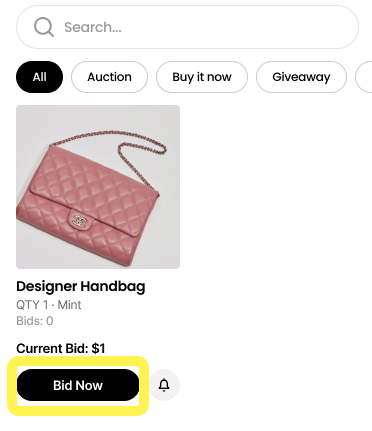Click the Mint condition label
Viewport: 372px width, 431px height.
pyautogui.click(x=69, y=305)
